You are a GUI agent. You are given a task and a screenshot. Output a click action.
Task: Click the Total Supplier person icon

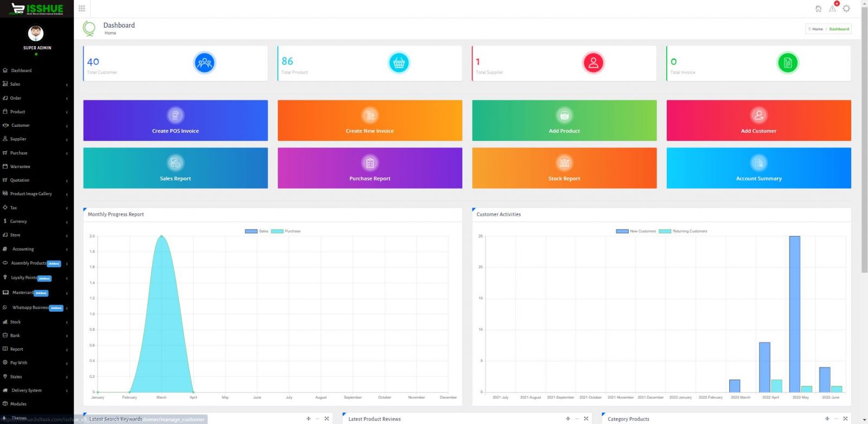click(593, 63)
